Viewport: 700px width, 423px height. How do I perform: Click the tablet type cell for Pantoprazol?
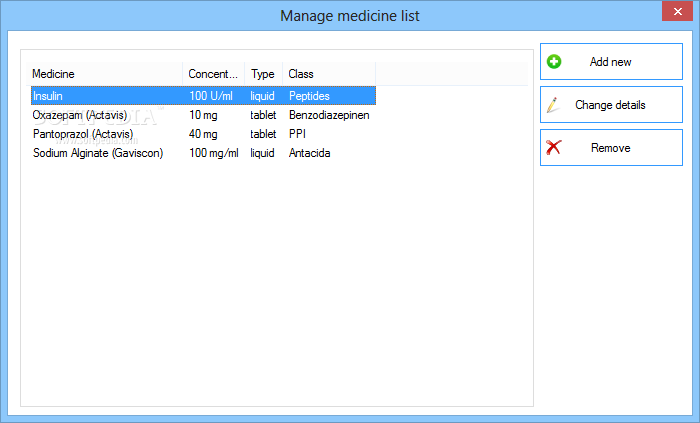coord(263,134)
